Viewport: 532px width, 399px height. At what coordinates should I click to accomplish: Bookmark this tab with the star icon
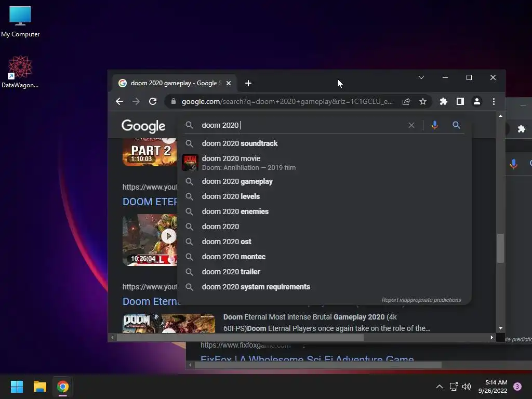[x=423, y=101]
